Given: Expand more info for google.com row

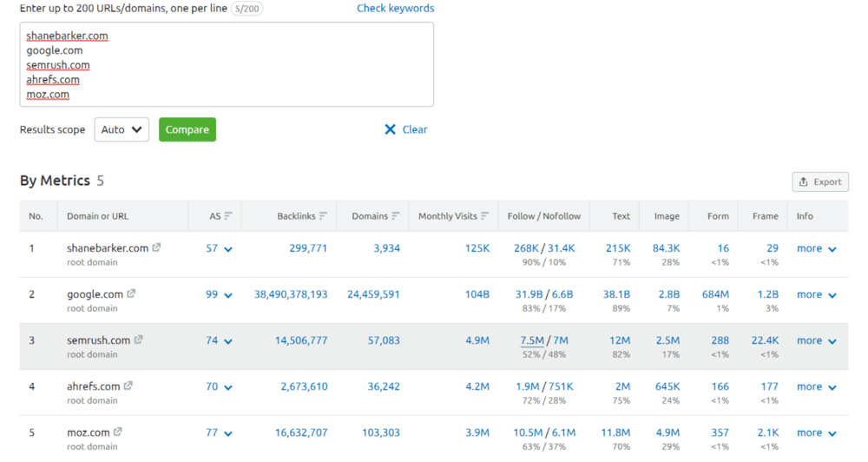Looking at the screenshot, I should [817, 294].
